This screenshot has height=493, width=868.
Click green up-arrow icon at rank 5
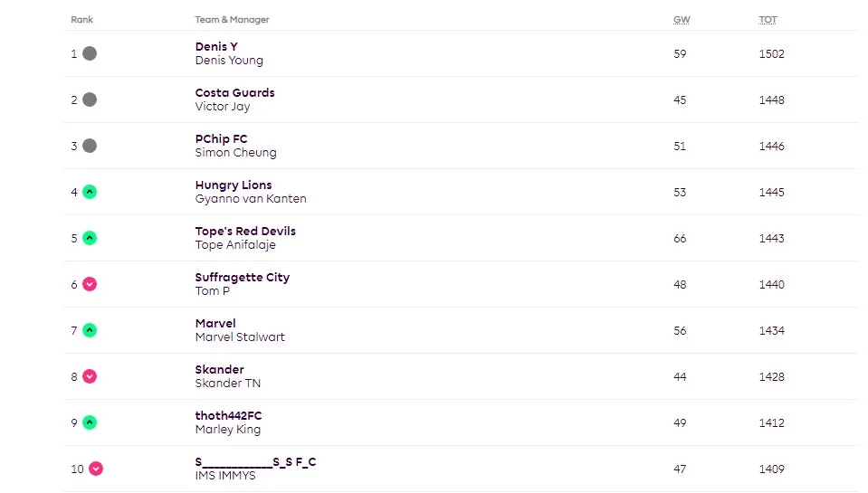pos(90,238)
